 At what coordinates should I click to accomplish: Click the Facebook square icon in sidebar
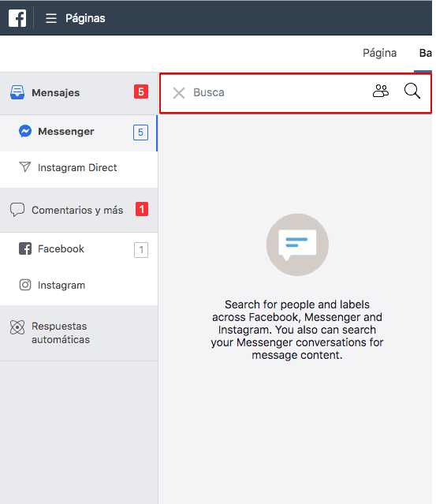25,248
